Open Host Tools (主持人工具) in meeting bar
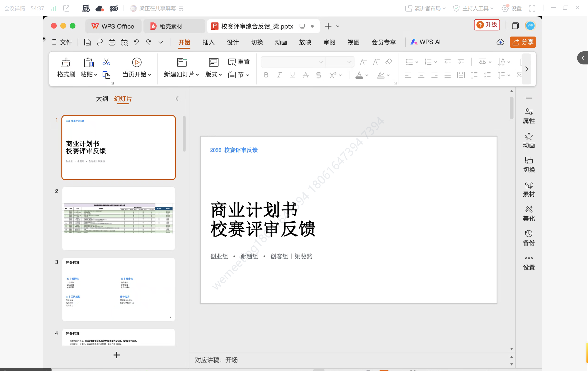Viewport: 588px width, 371px height. 473,8
